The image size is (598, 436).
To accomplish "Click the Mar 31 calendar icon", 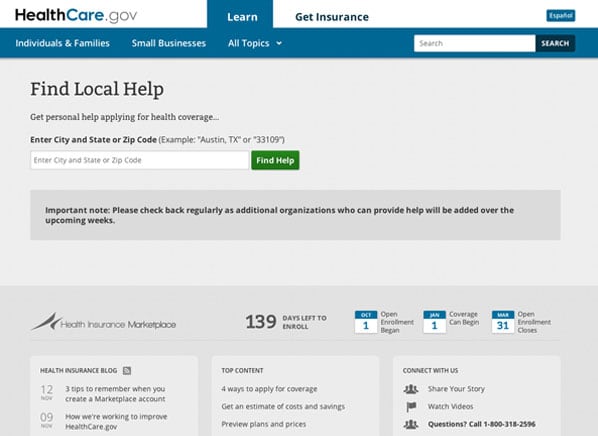I will [x=503, y=322].
